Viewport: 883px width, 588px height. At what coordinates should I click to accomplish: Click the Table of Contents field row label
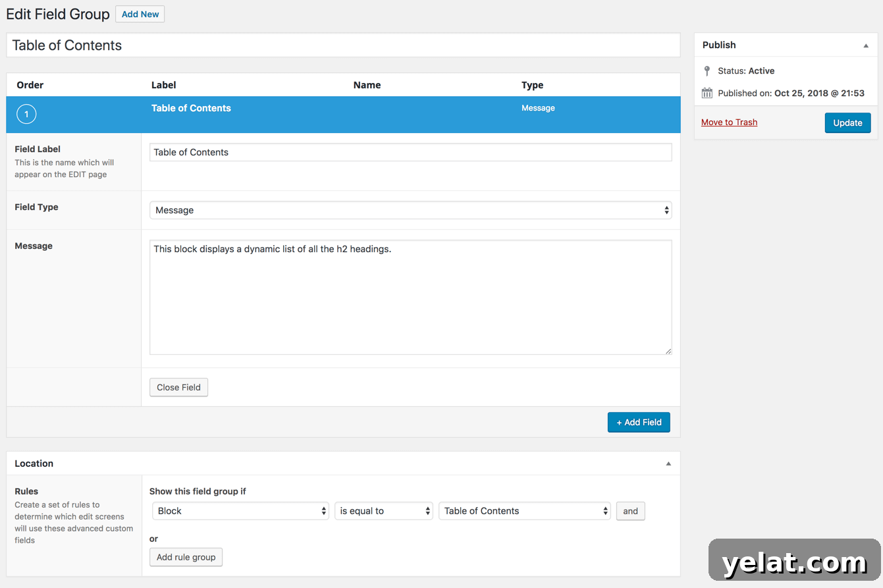(191, 108)
